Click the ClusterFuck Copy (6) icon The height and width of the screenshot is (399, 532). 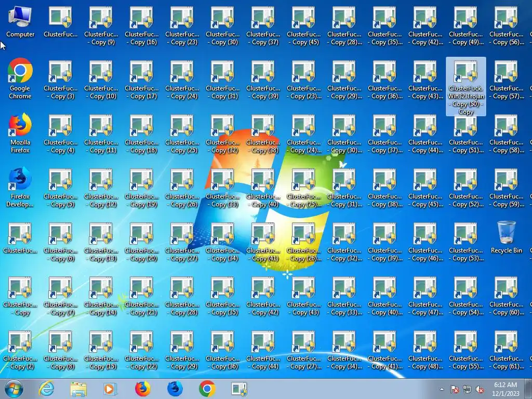pyautogui.click(x=60, y=241)
